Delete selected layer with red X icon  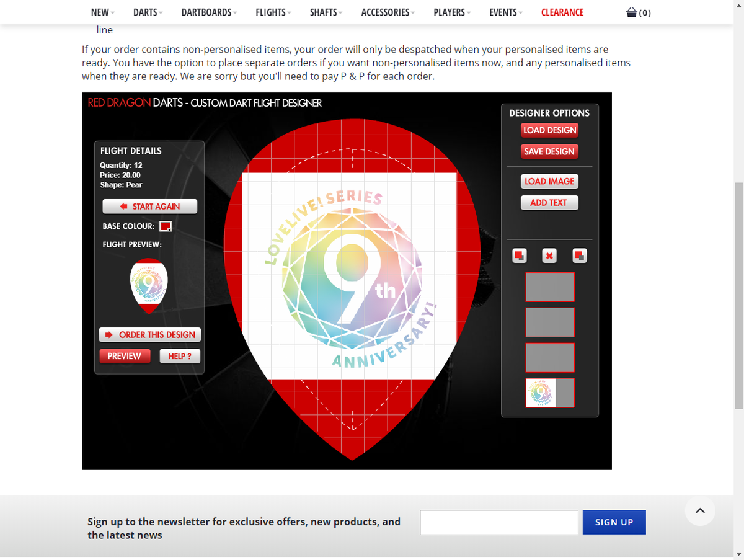[549, 256]
